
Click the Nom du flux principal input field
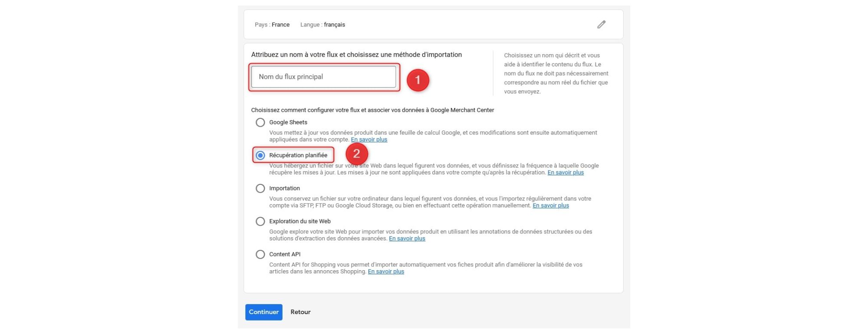[x=323, y=77]
